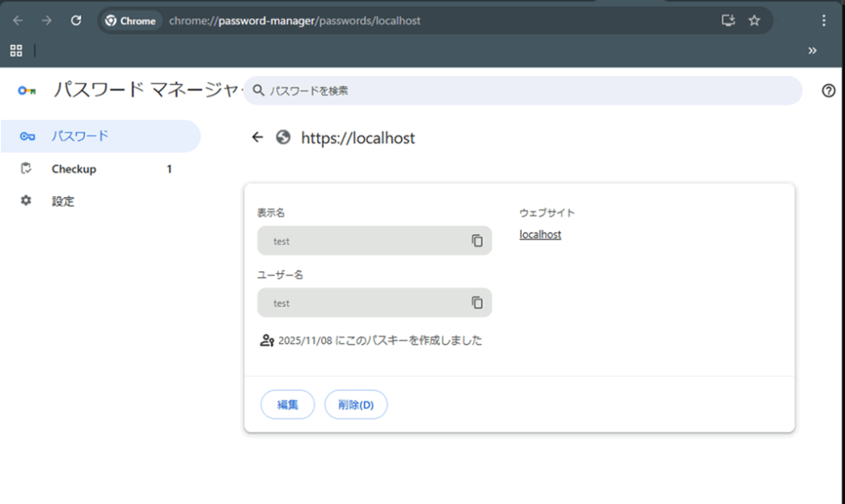Open the localhost website link

pyautogui.click(x=540, y=234)
